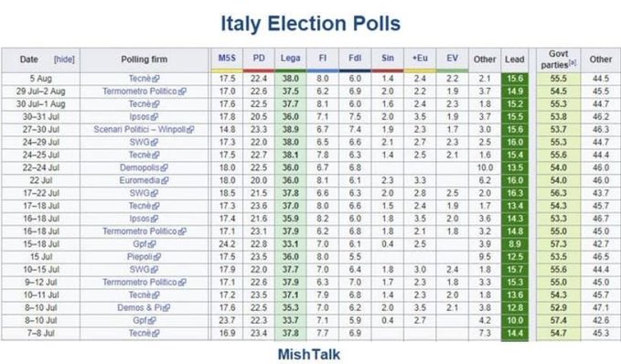
Task: Click external link icon next to Ipsos 30–31 Jul
Action: pos(155,117)
